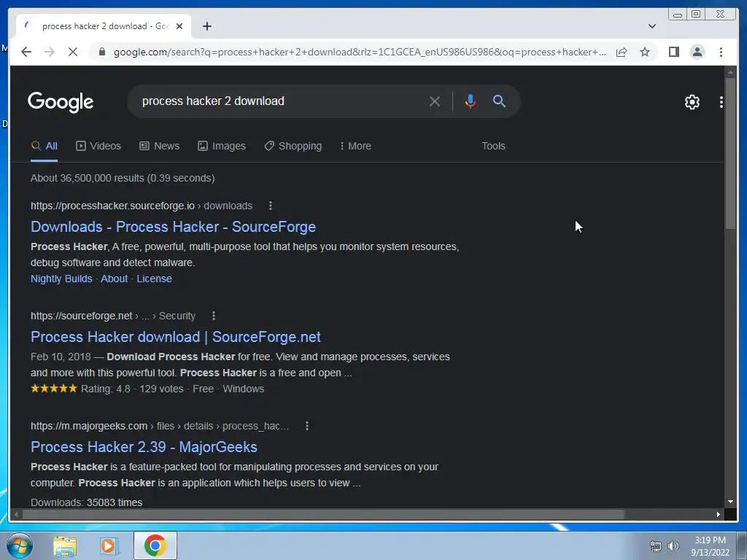
Task: Open search Tools options
Action: click(x=493, y=146)
